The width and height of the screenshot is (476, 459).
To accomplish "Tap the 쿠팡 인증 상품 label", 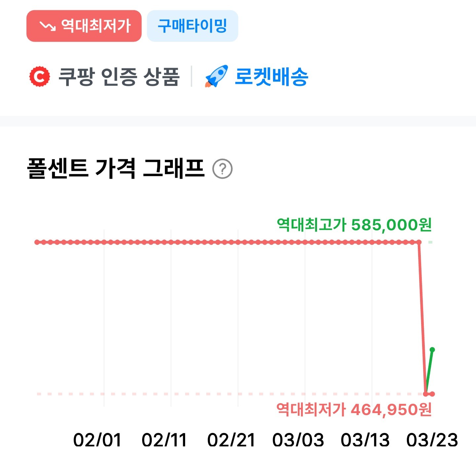I will click(119, 77).
